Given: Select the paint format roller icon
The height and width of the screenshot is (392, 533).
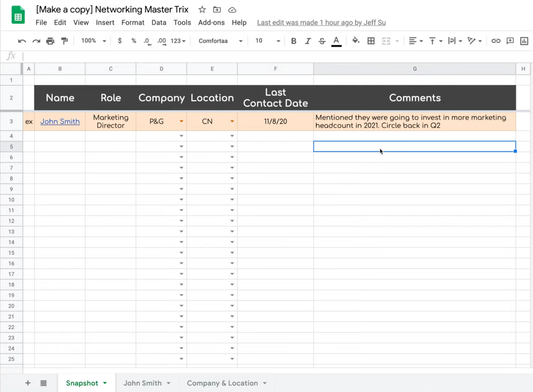Looking at the screenshot, I should click(64, 41).
